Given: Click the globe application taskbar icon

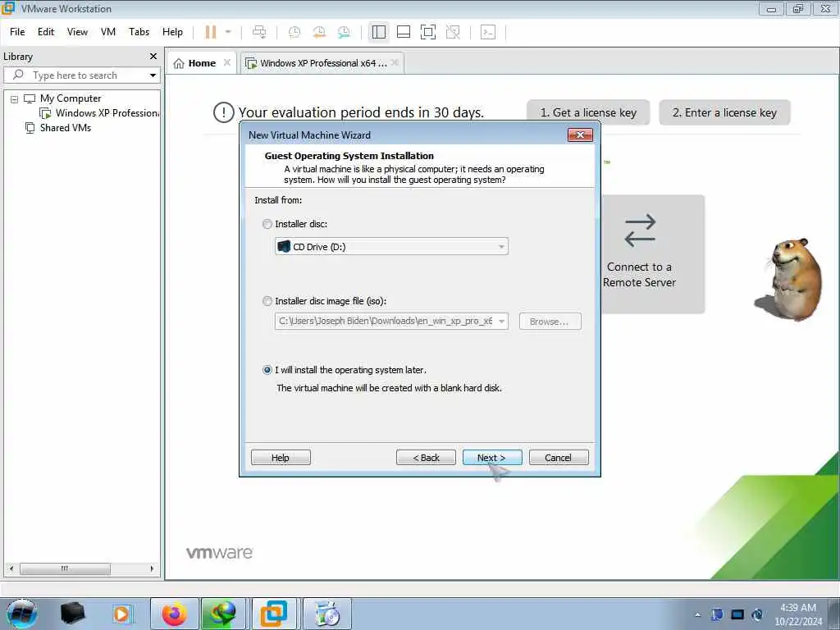Looking at the screenshot, I should tap(224, 614).
